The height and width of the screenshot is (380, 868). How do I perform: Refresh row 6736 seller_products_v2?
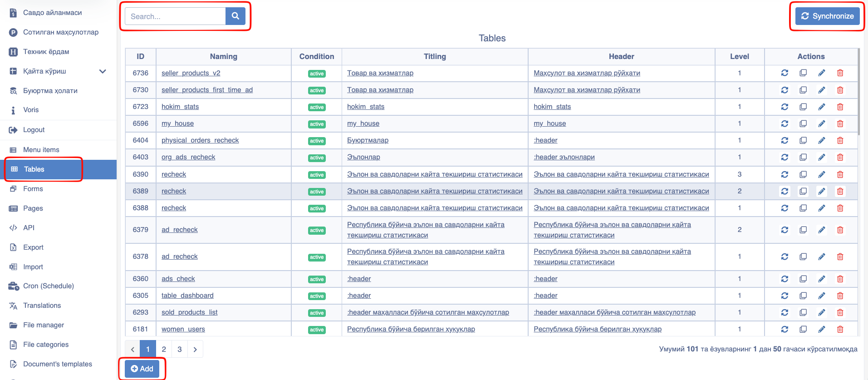point(785,73)
